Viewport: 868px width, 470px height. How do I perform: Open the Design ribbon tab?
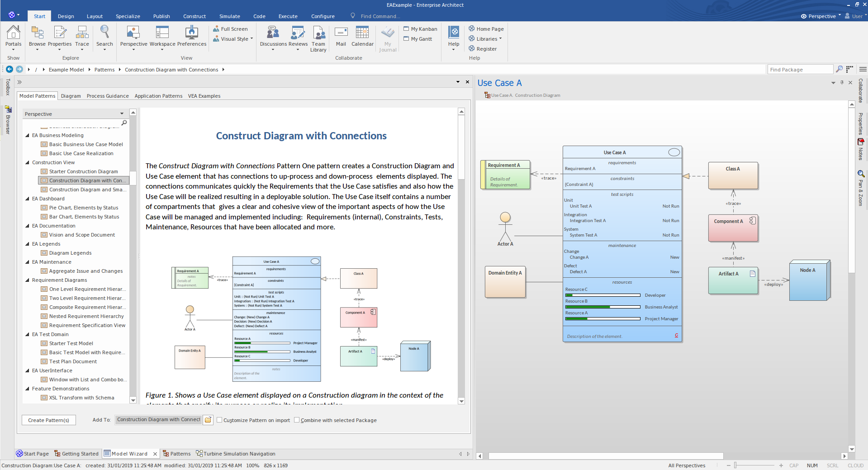coord(66,16)
